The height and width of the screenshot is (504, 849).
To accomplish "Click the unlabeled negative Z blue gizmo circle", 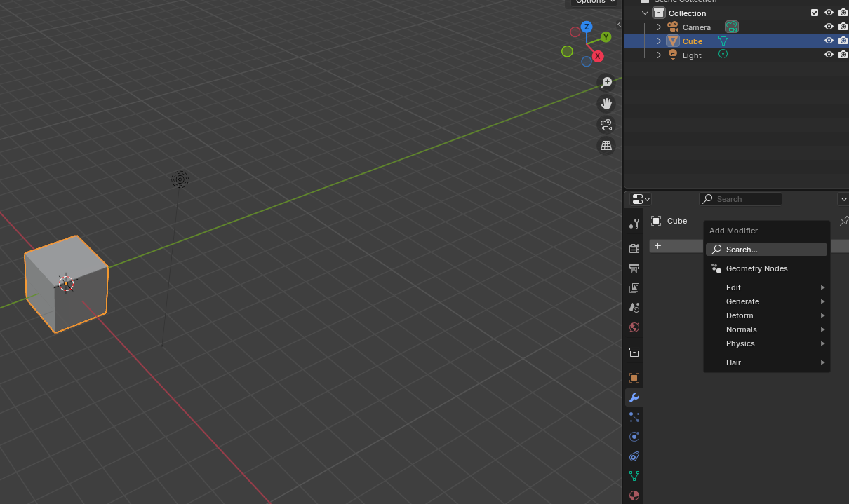I will pos(587,62).
